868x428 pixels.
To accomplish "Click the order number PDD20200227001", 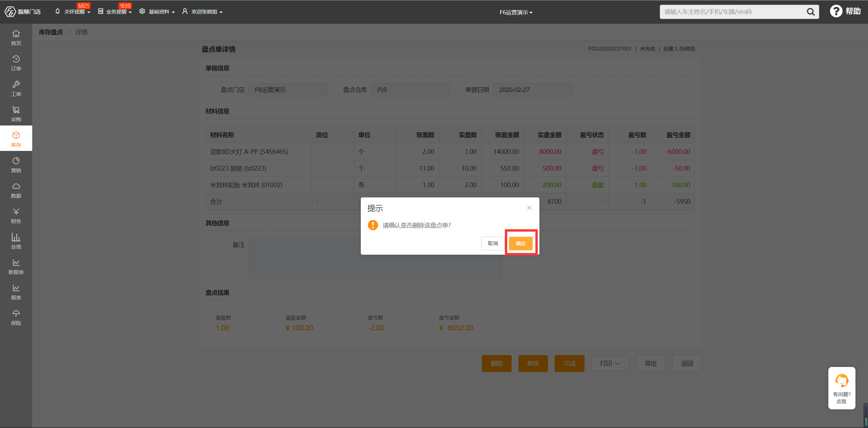I will pyautogui.click(x=610, y=49).
